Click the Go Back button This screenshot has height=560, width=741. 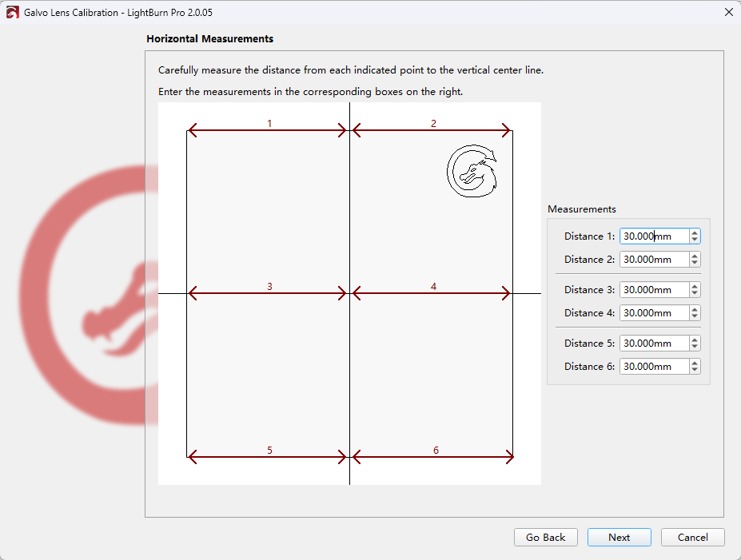pyautogui.click(x=545, y=538)
